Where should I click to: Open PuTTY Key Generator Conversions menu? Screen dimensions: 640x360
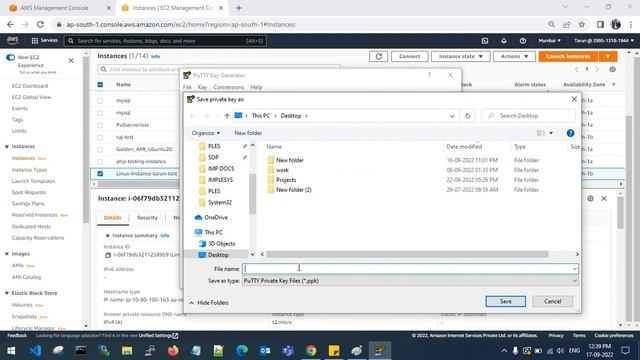click(x=229, y=87)
